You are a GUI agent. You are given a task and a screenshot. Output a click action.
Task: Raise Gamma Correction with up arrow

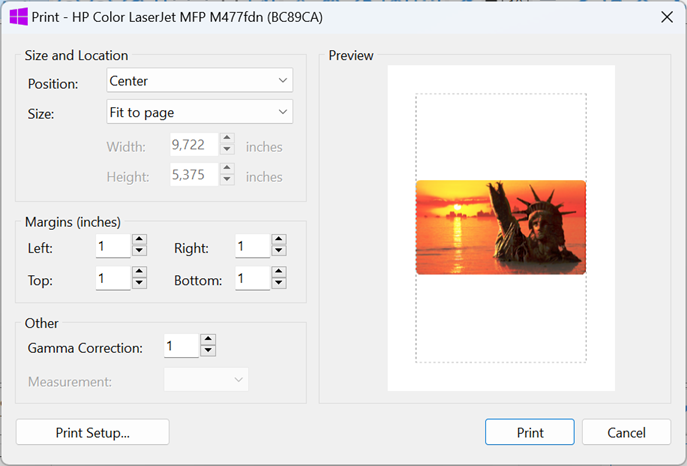(x=208, y=339)
